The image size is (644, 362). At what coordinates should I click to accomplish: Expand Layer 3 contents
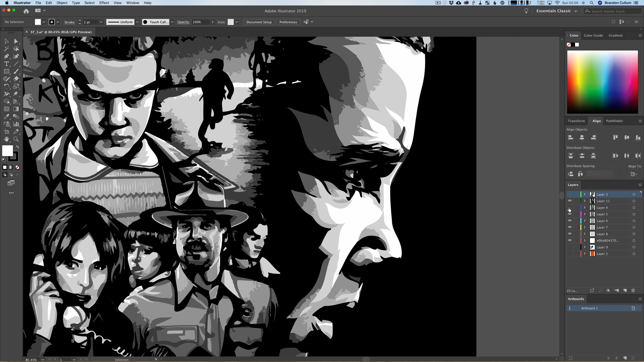coord(584,194)
